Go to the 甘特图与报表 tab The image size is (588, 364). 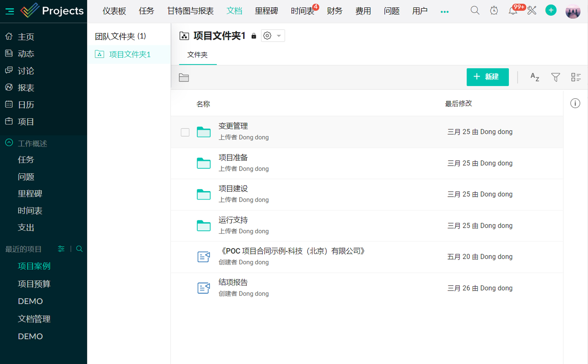(x=190, y=11)
